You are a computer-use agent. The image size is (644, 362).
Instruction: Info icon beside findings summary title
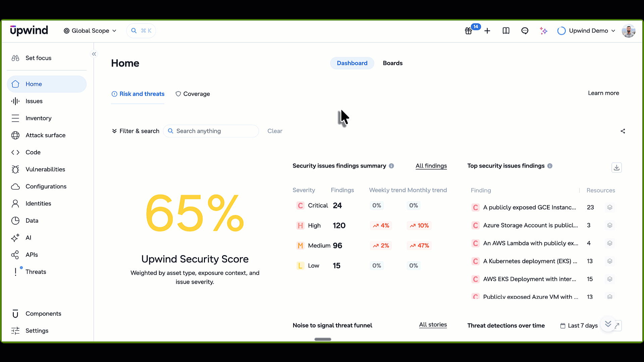[391, 166]
